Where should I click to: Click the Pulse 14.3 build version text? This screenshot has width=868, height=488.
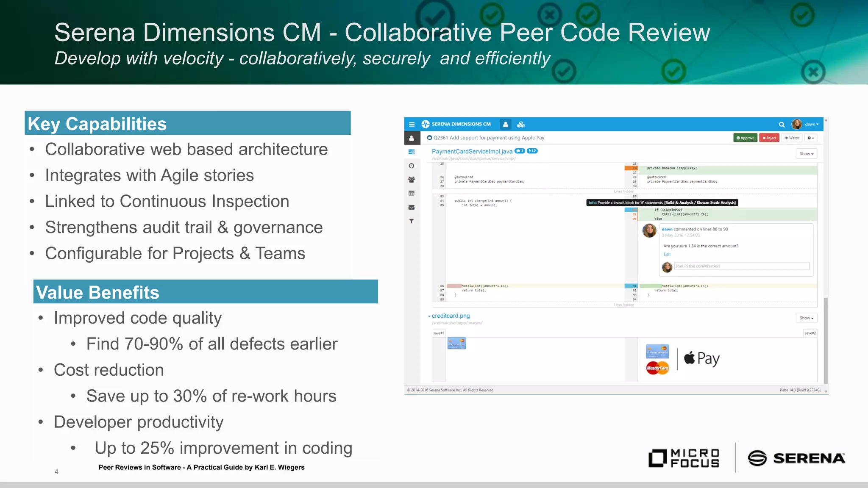[x=800, y=390]
